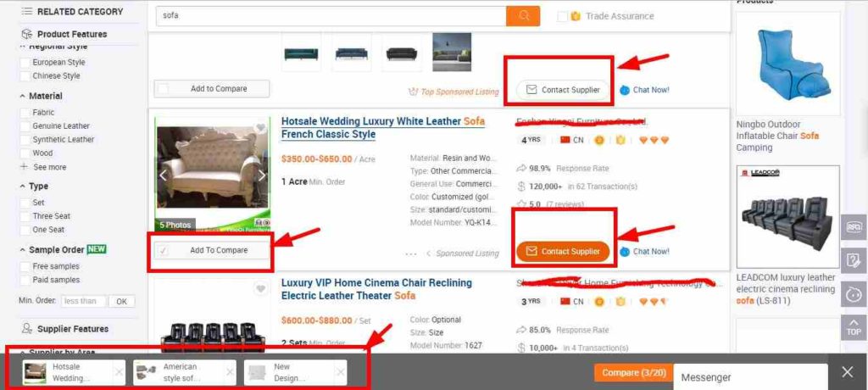Image resolution: width=868 pixels, height=390 pixels.
Task: Click the sofa search input field
Action: pos(331,15)
